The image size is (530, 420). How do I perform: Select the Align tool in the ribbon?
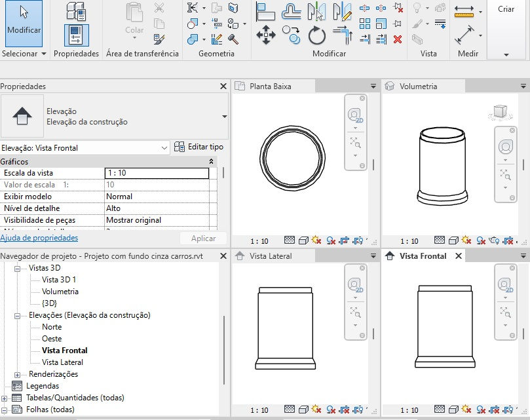[x=265, y=11]
